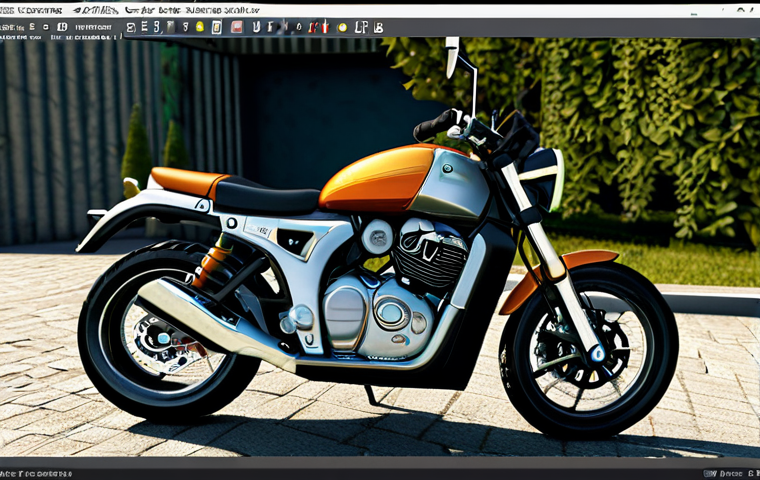The image size is (760, 480).
Task: Click the boxed icon that starts the main toolbar
Action: point(131,28)
